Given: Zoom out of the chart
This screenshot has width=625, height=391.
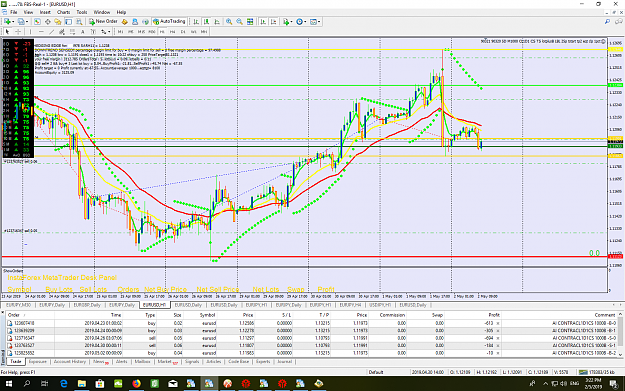Looking at the screenshot, I should tap(239, 22).
